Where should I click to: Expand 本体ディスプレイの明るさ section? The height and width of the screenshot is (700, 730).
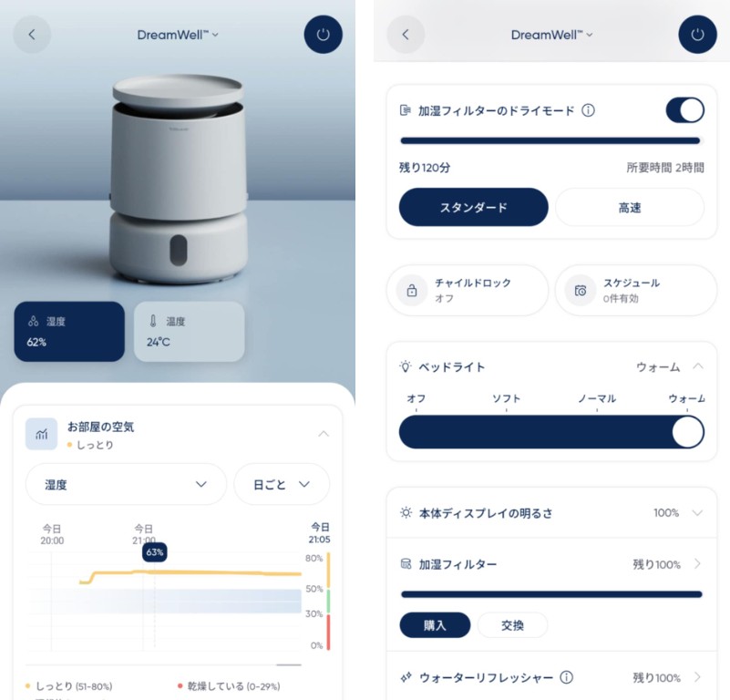[x=697, y=512]
